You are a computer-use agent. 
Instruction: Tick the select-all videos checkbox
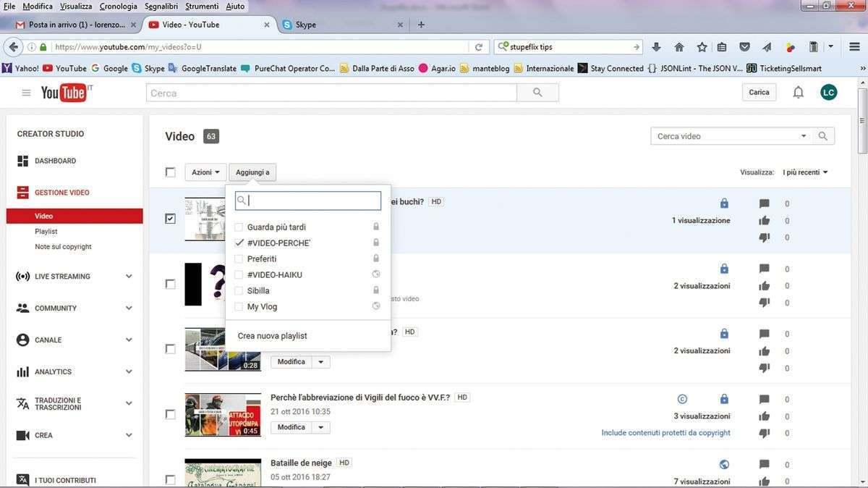(170, 172)
